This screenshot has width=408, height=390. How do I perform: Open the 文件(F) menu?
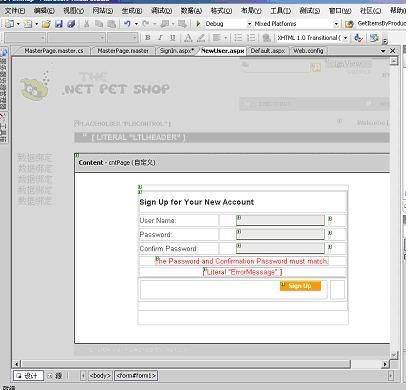tap(15, 11)
